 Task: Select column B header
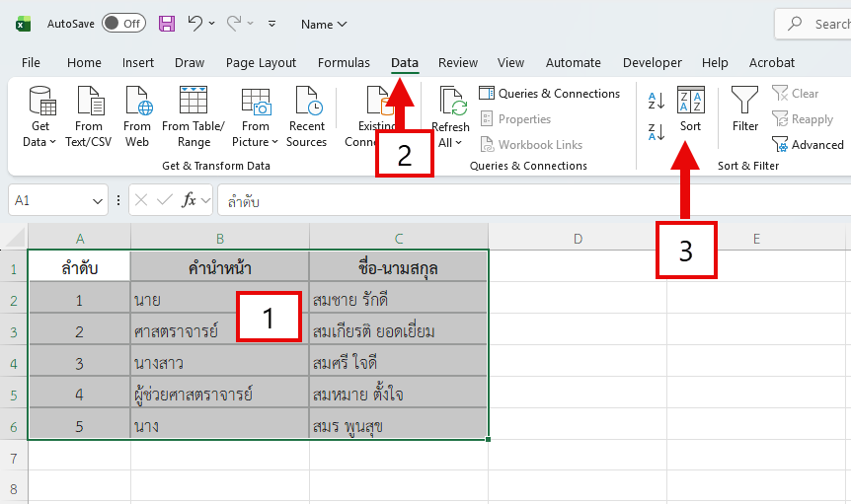coord(220,239)
